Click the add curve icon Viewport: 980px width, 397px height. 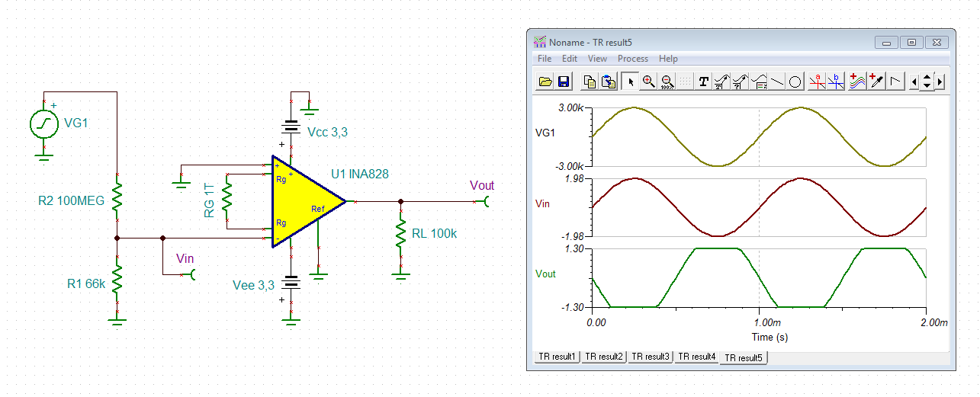click(x=857, y=81)
